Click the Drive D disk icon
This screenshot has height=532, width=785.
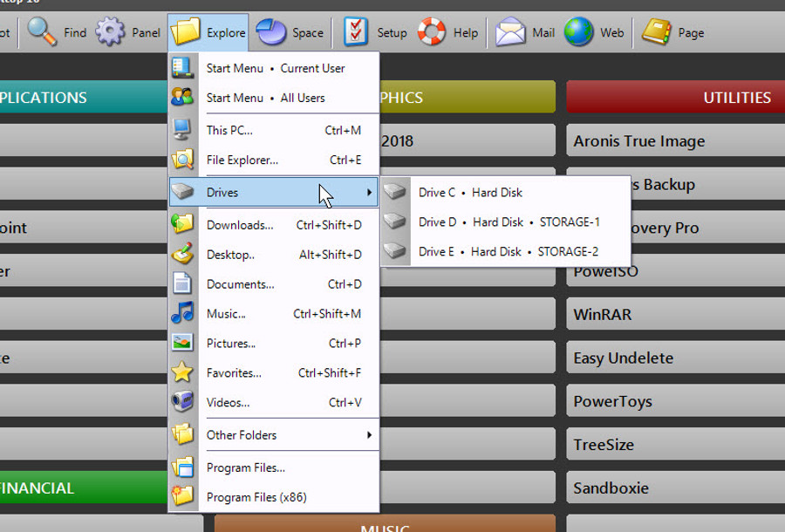394,222
